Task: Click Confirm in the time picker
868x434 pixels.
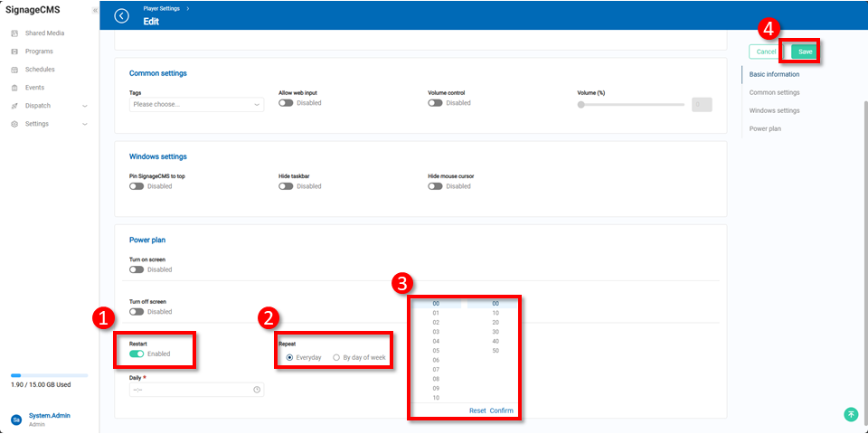Action: [501, 410]
